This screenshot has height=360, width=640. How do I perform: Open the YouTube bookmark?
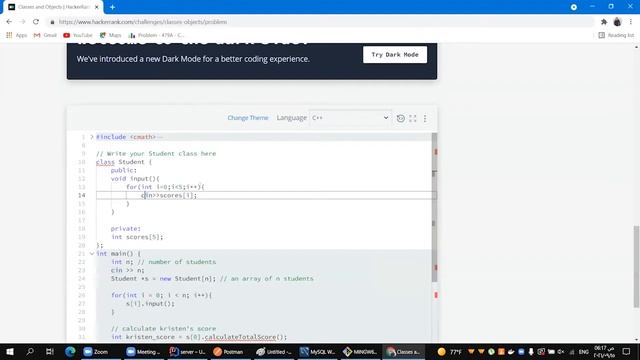click(78, 35)
